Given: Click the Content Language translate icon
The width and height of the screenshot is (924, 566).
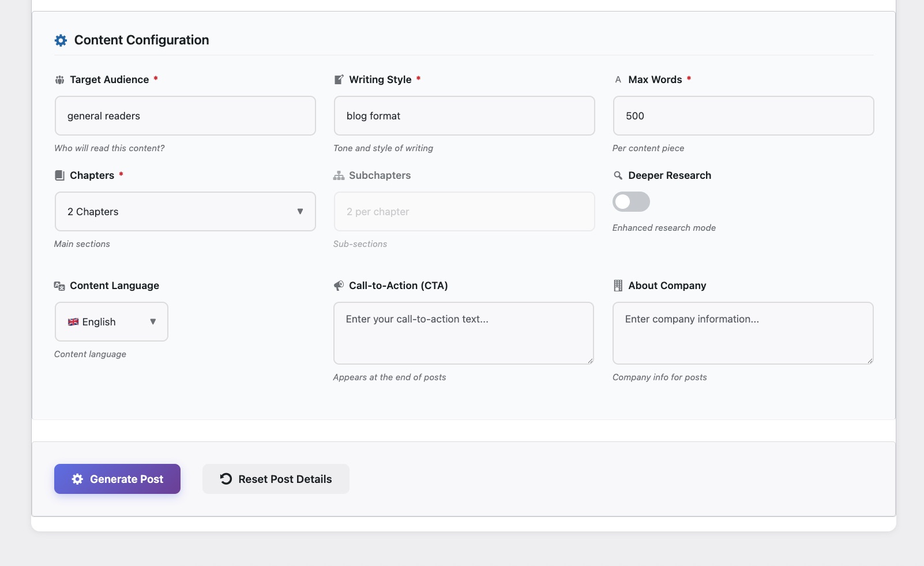Looking at the screenshot, I should pos(59,286).
